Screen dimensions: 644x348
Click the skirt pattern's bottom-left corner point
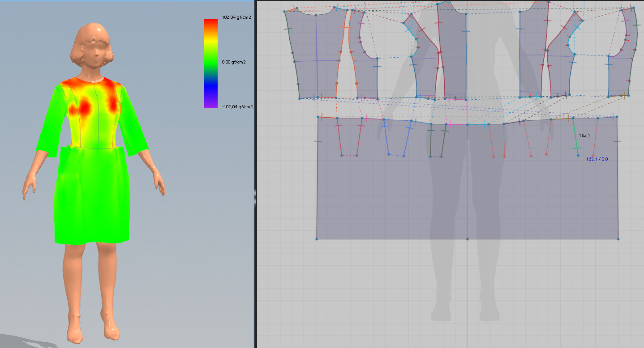point(317,239)
